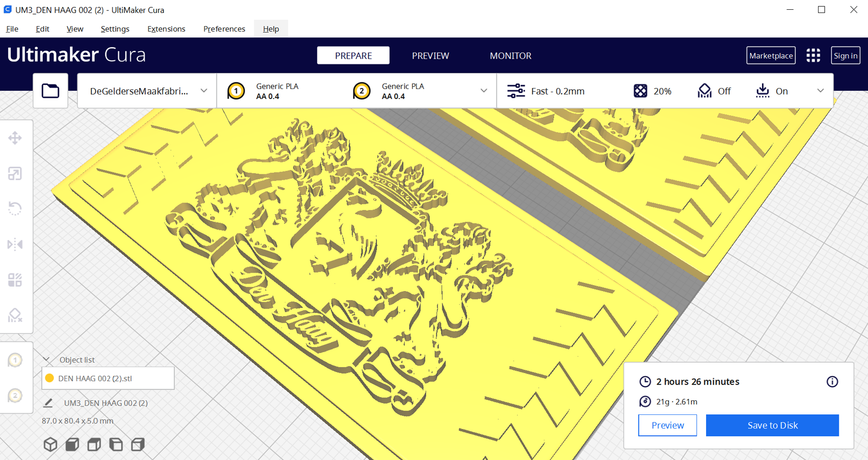Click the Preview button in slice panel
The image size is (868, 460).
[x=668, y=425]
